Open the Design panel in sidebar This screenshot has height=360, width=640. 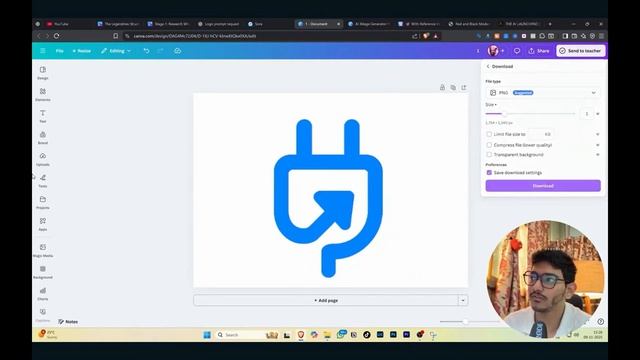pos(42,73)
